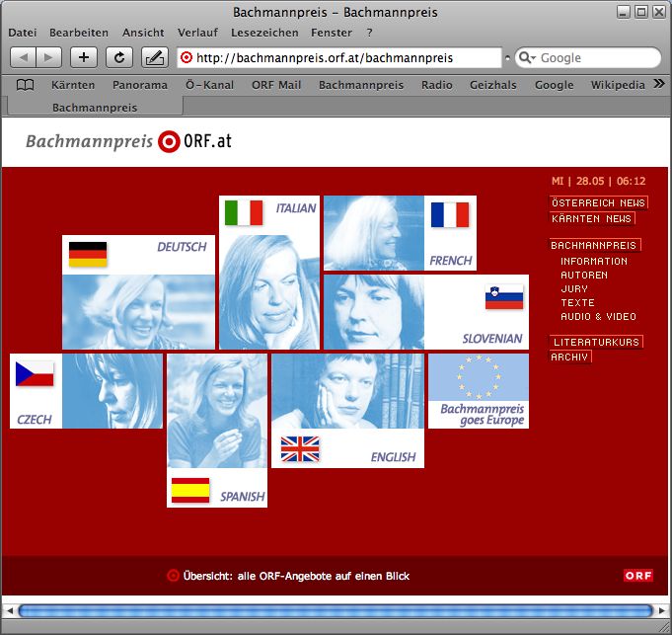
Task: Click the German flag icon
Action: click(88, 254)
